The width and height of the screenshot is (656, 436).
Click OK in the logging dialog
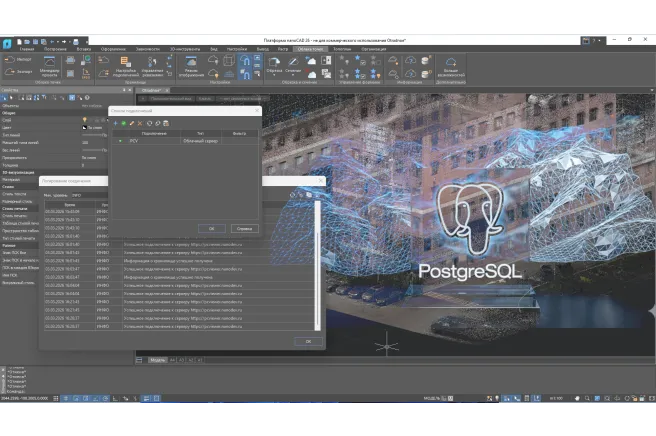308,342
